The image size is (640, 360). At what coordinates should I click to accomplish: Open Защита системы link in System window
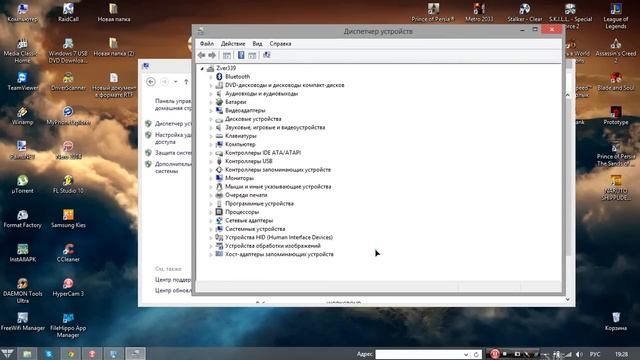click(173, 153)
